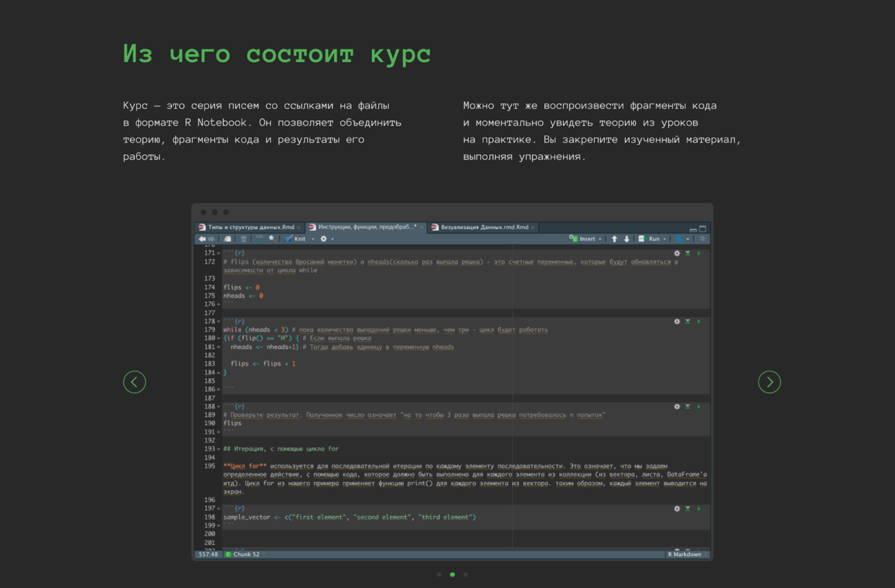Viewport: 895px width, 588px height.
Task: Close the 'Инструкции, функции, предобраб...' tab
Action: pyautogui.click(x=421, y=228)
